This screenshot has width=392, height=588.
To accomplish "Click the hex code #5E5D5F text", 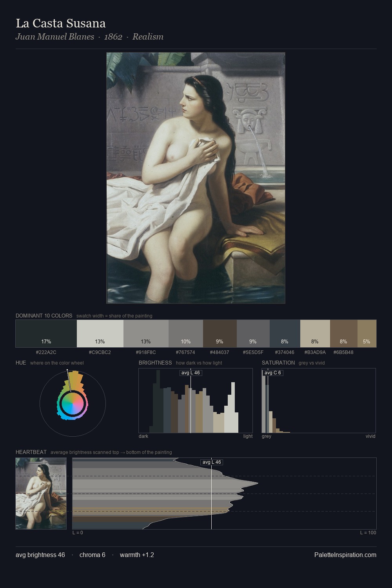I will pyautogui.click(x=253, y=352).
